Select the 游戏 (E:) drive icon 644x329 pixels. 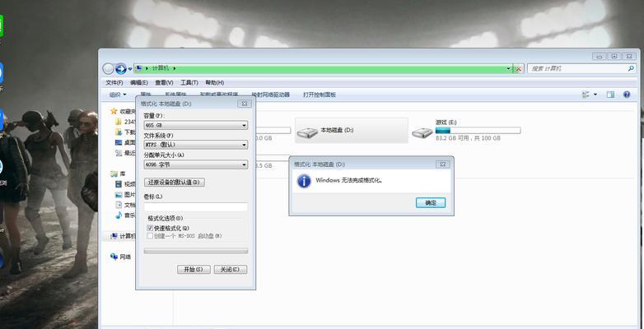(422, 132)
